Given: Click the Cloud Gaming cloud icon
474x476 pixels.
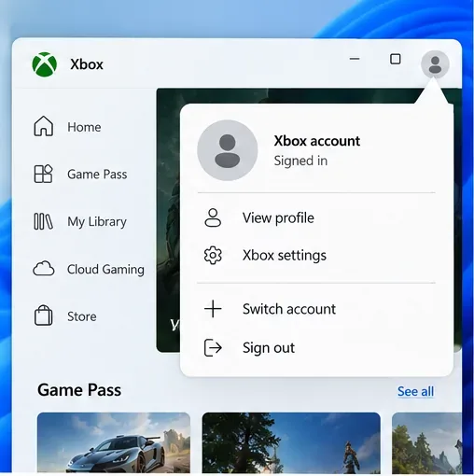Looking at the screenshot, I should click(44, 269).
